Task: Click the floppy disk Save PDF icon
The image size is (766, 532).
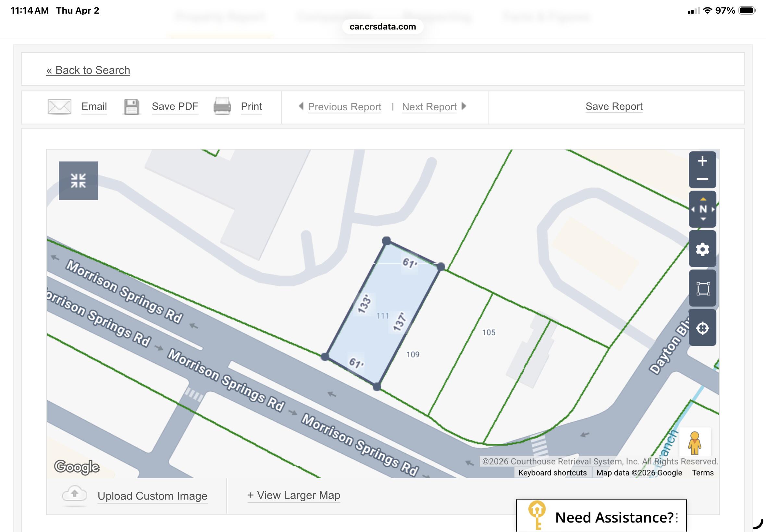Action: pos(131,107)
